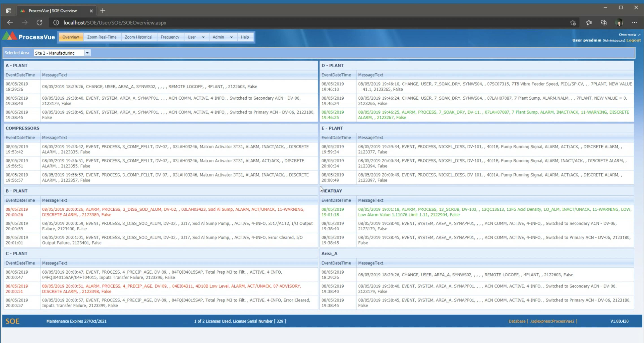The height and width of the screenshot is (343, 644).
Task: Open the Admin menu dropdown
Action: pos(222,37)
